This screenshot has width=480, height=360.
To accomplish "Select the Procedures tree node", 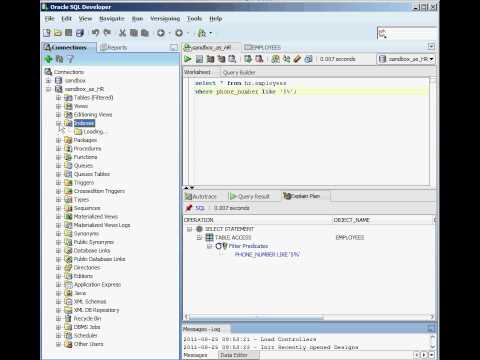I will pos(87,149).
